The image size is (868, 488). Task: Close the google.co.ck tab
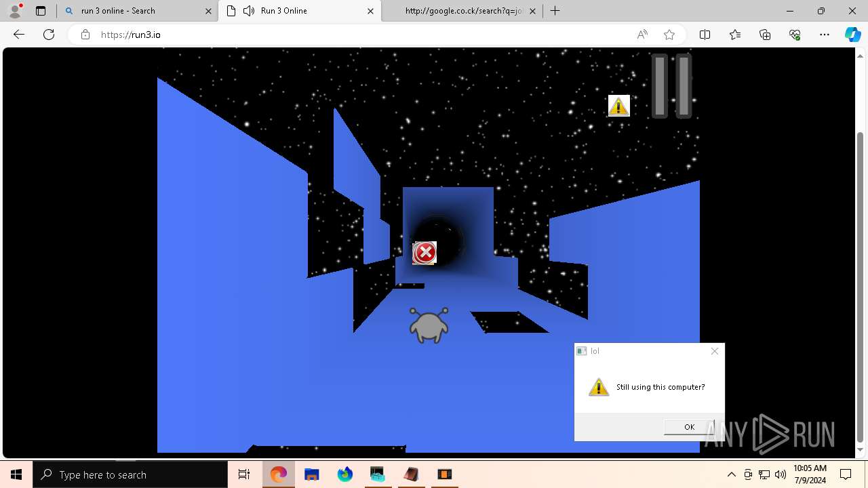pyautogui.click(x=532, y=11)
